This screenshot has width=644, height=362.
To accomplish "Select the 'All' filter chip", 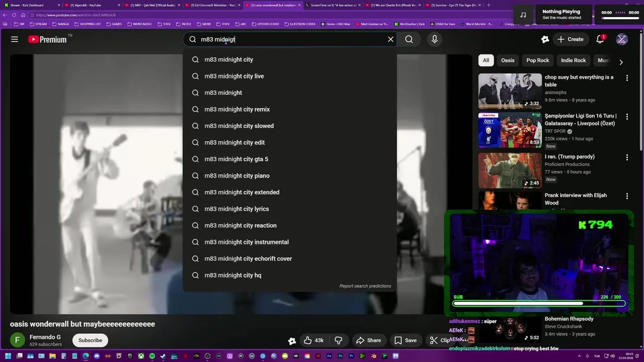I will point(486,60).
